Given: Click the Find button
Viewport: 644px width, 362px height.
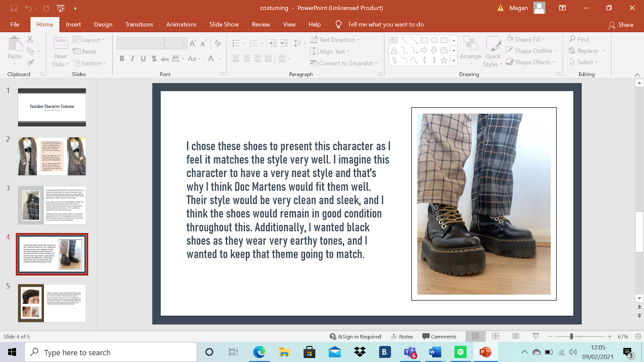Looking at the screenshot, I should [x=579, y=39].
